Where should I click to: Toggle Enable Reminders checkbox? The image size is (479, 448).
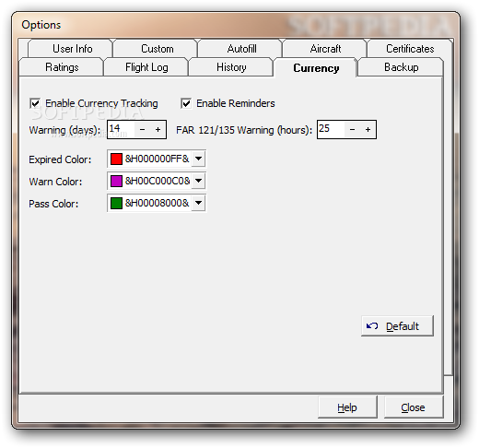(x=186, y=103)
